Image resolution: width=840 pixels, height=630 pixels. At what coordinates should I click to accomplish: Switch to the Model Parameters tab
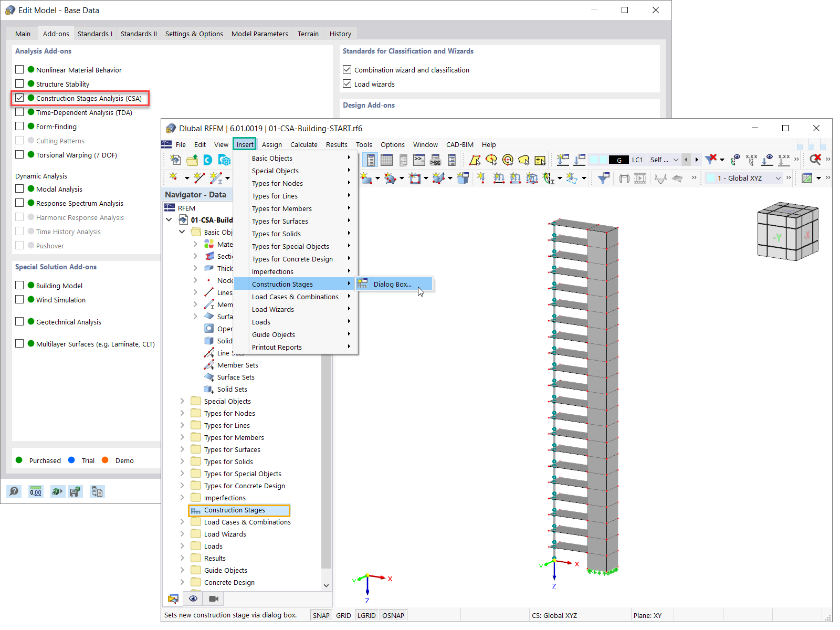coord(260,34)
